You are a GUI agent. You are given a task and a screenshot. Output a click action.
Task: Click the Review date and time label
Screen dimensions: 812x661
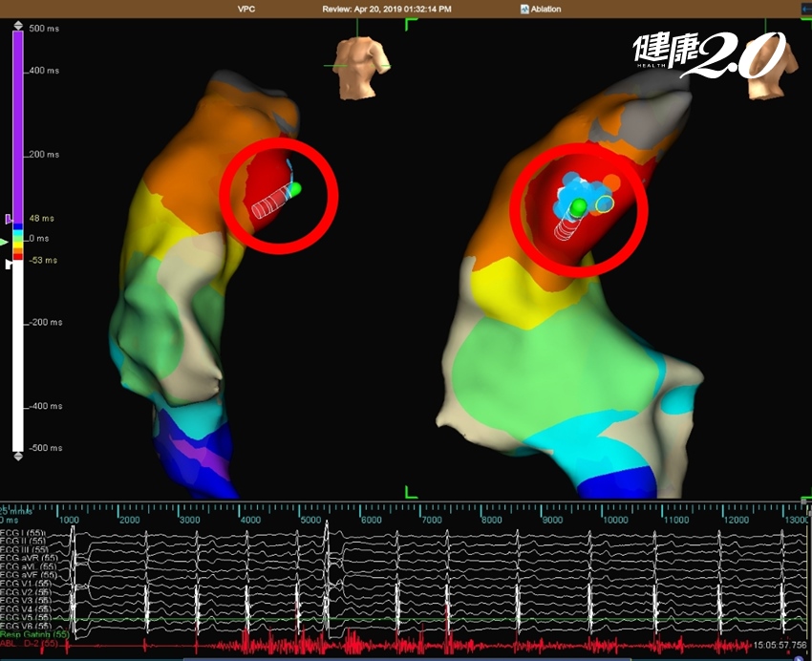point(405,9)
